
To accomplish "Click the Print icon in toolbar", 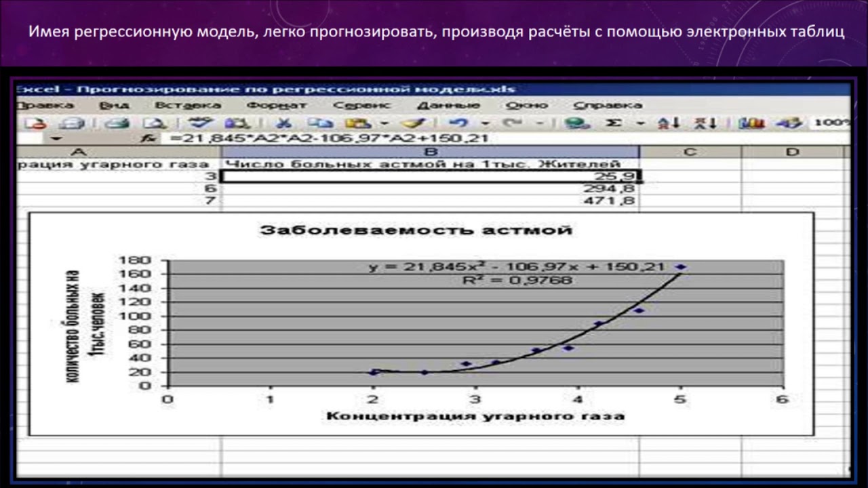I will 117,123.
